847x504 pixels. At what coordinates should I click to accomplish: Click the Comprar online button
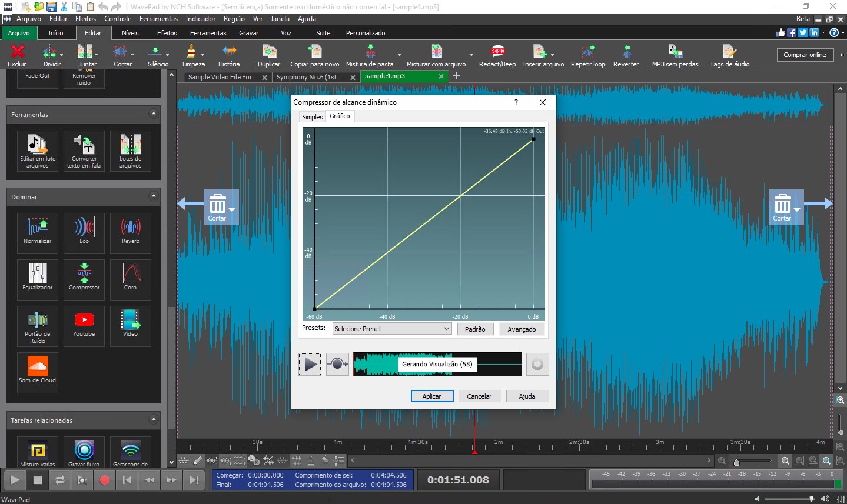click(805, 54)
